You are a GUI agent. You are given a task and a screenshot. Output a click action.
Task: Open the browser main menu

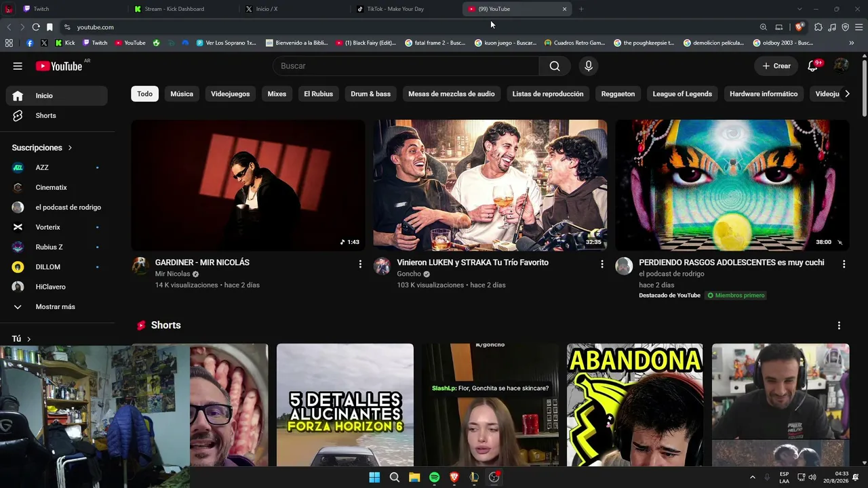[859, 27]
